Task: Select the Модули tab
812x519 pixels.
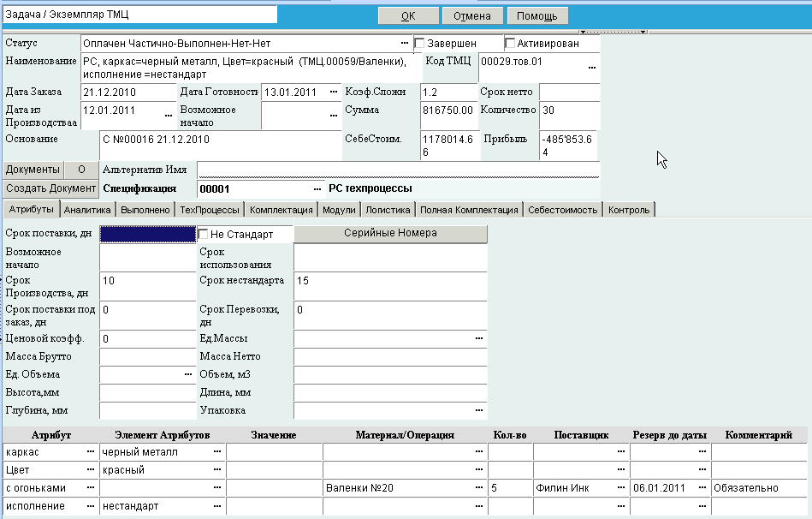Action: coord(339,210)
